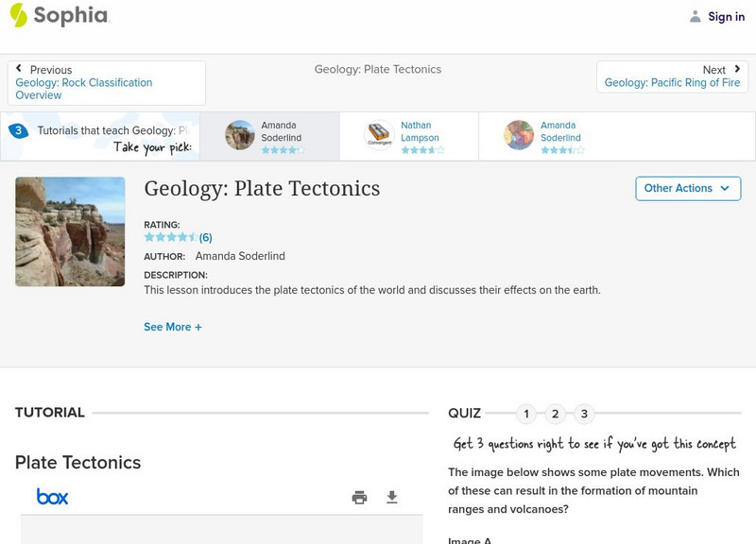Click Nathan Lampson's tutorial avatar icon
The width and height of the screenshot is (756, 544).
click(x=380, y=136)
